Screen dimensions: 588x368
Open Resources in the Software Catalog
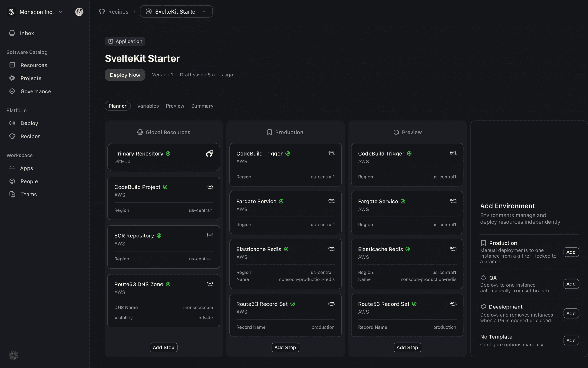pyautogui.click(x=34, y=65)
